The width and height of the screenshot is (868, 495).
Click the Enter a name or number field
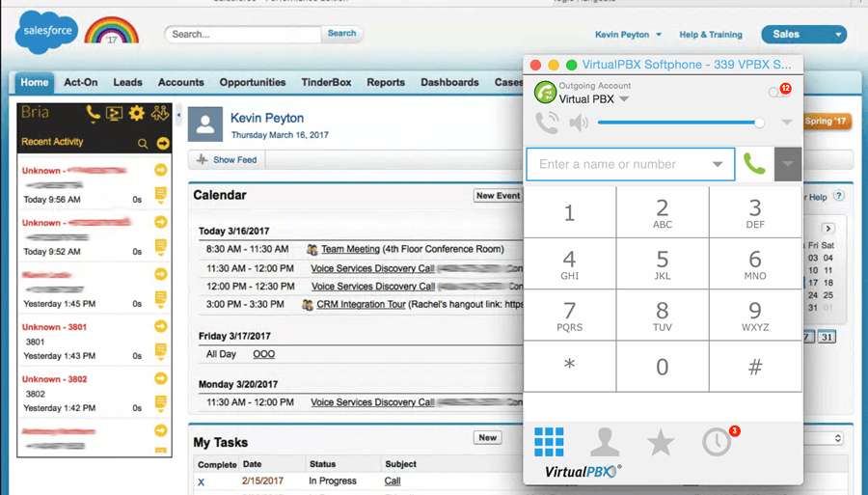click(x=631, y=164)
